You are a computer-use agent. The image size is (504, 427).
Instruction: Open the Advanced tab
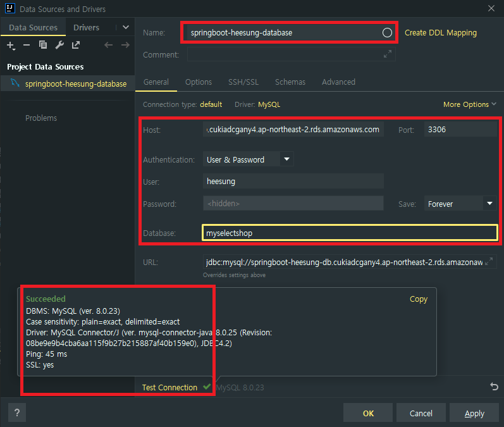[x=338, y=82]
